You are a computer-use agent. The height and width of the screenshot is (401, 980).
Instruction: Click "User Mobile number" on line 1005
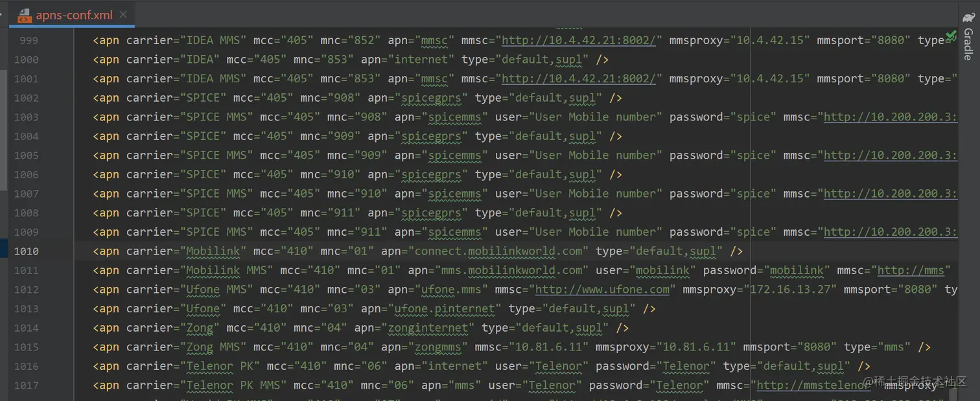[x=596, y=155]
